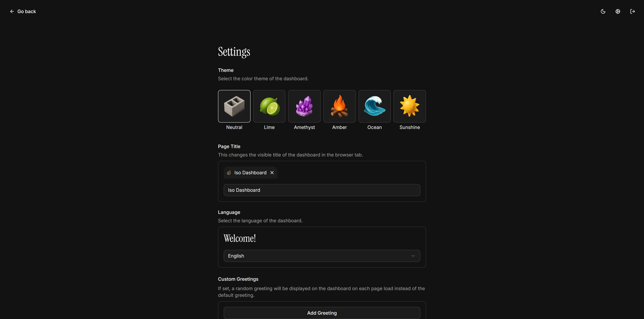Click the Sunshine theme label
The height and width of the screenshot is (319, 644).
pos(409,127)
